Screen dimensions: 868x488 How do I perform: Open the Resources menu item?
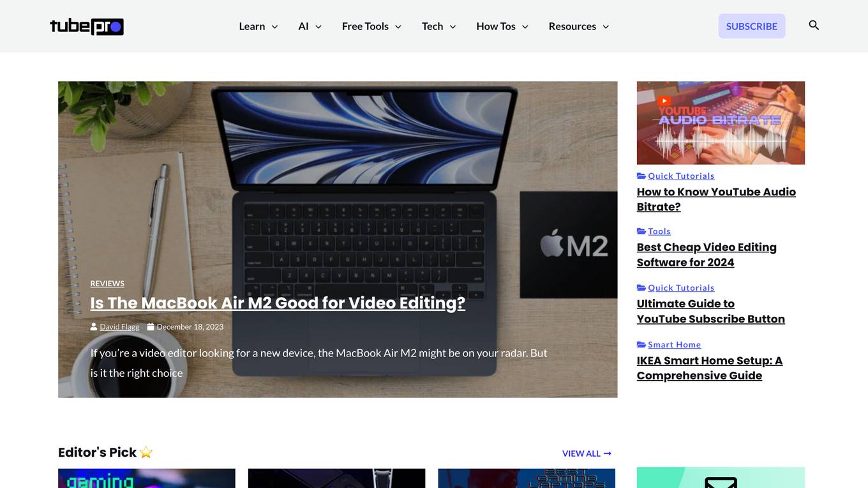[x=572, y=26]
